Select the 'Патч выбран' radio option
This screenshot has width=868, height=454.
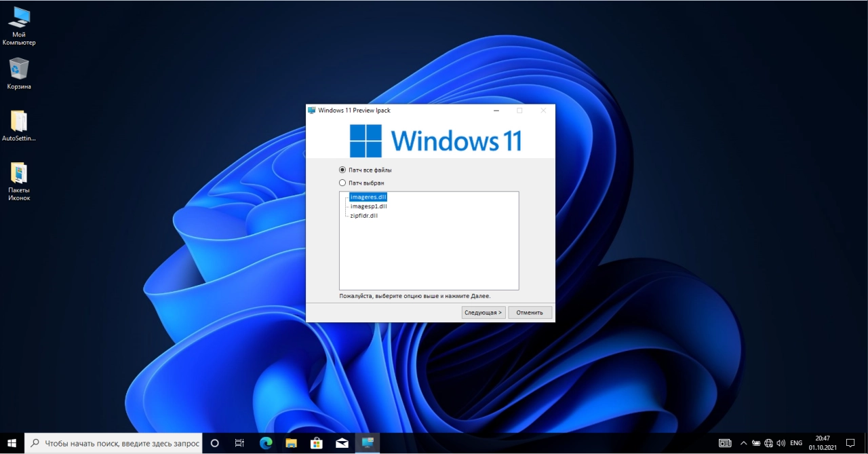[362, 183]
